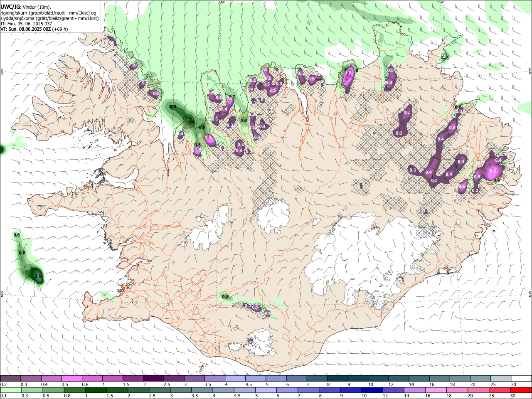The height and width of the screenshot is (399, 532).
Task: Select the rain-scale swatch labeled 2.5
Action: tap(160, 390)
